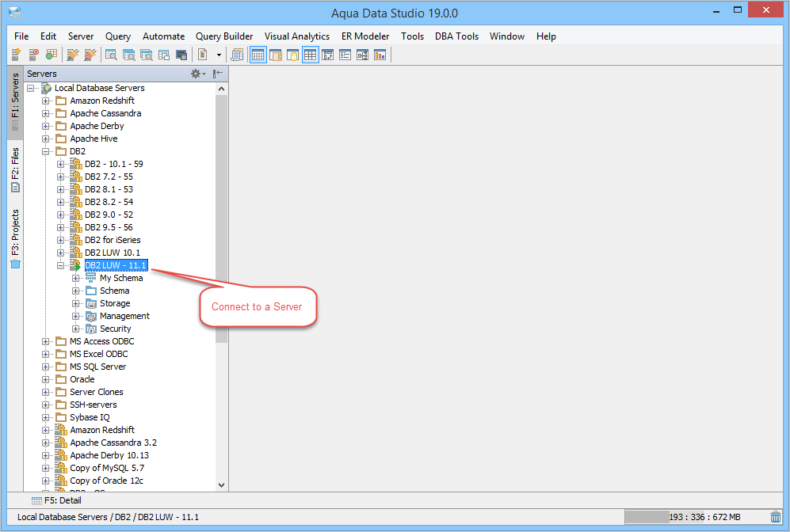Open the DBA Tools menu
Screen dimensions: 790x532
(456, 36)
